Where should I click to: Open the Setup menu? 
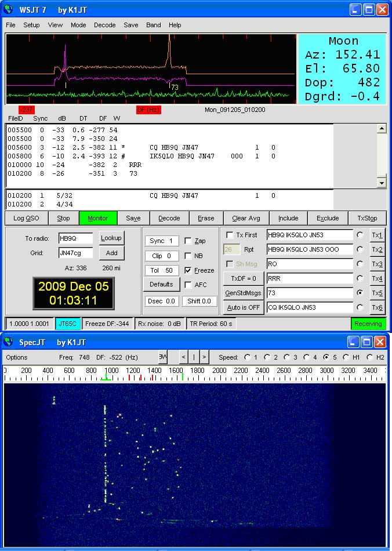pos(31,25)
